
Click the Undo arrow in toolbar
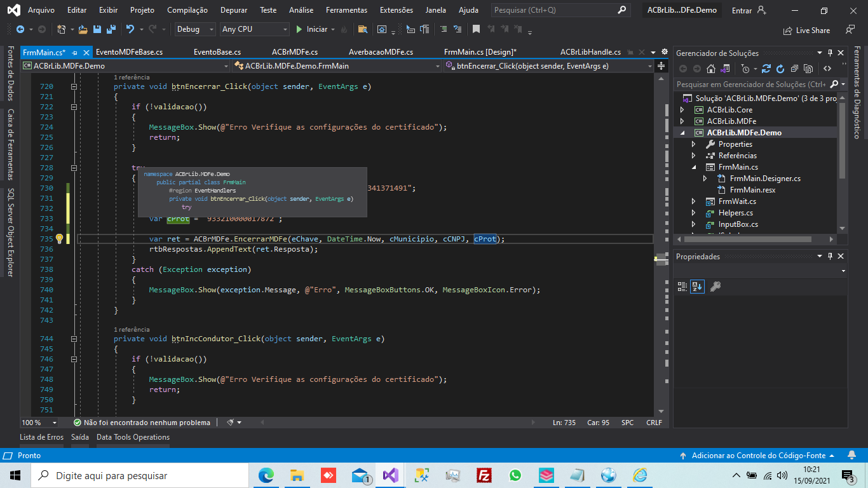point(130,29)
